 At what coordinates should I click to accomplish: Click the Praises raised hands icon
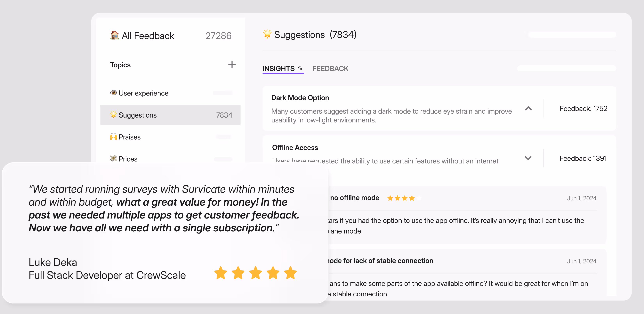tap(114, 137)
